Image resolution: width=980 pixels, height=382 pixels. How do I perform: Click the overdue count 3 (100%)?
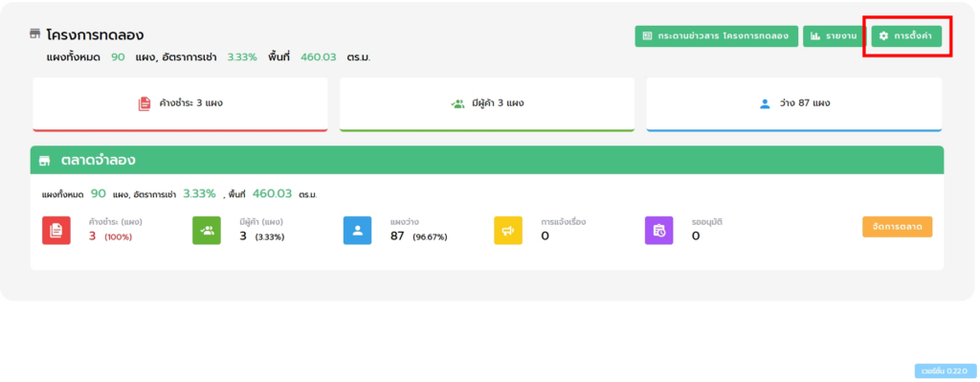tap(110, 236)
